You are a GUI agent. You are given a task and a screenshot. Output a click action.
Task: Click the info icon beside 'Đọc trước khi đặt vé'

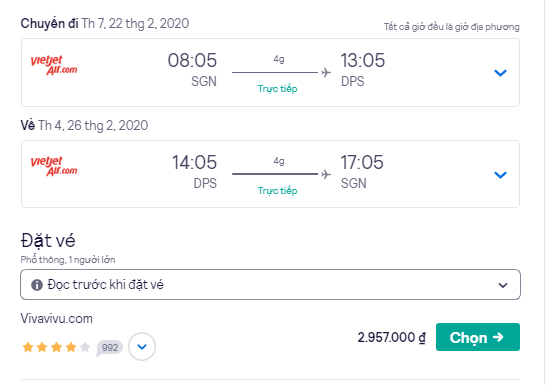coord(37,285)
